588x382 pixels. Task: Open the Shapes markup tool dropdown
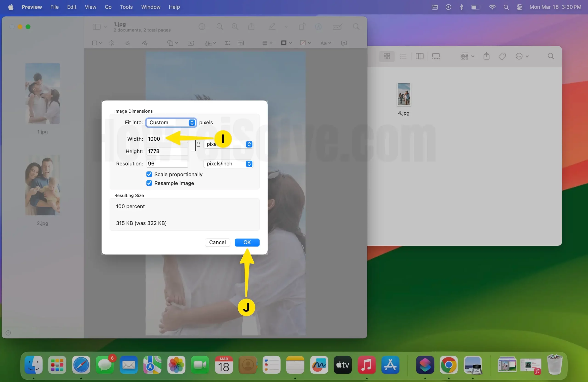[x=172, y=43]
